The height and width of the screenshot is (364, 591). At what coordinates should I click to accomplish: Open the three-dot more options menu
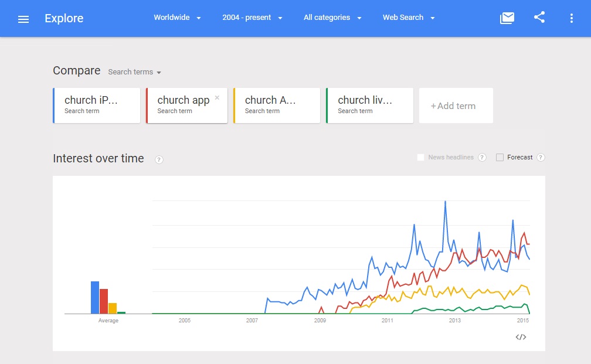tap(572, 18)
